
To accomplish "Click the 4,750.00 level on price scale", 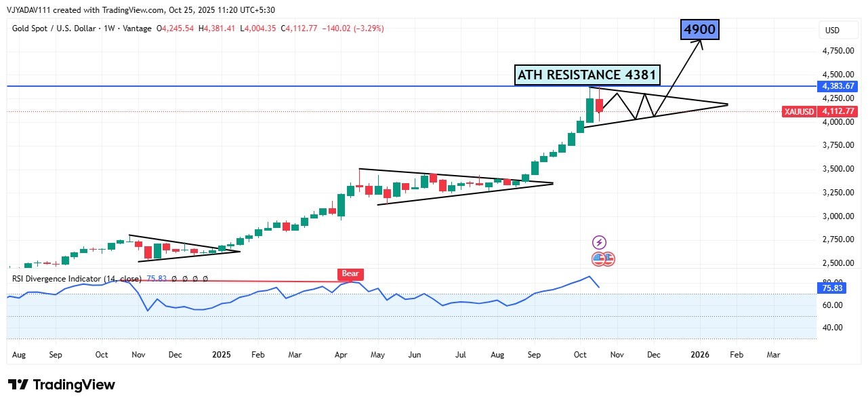I will pos(838,51).
